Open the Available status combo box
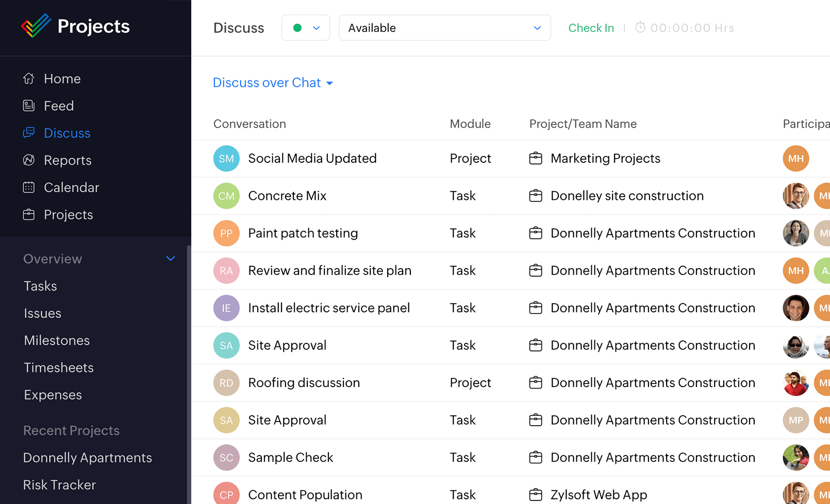The image size is (830, 504). coord(444,28)
